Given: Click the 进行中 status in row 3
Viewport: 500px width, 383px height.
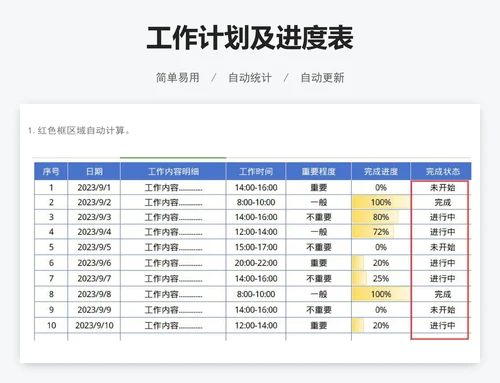Looking at the screenshot, I should [441, 217].
